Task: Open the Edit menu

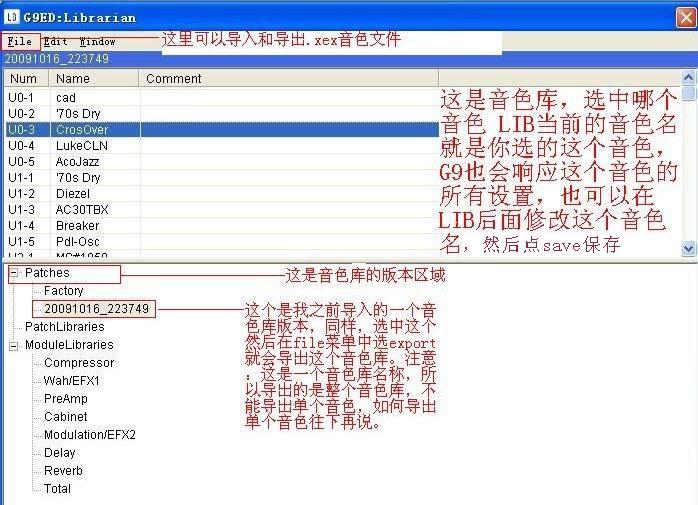Action: [55, 42]
